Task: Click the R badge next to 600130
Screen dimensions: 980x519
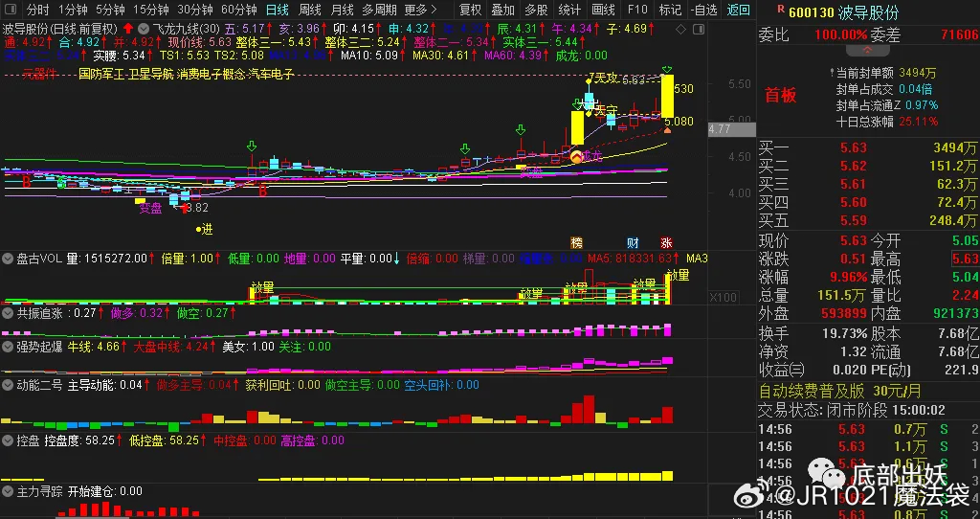Action: click(x=782, y=11)
